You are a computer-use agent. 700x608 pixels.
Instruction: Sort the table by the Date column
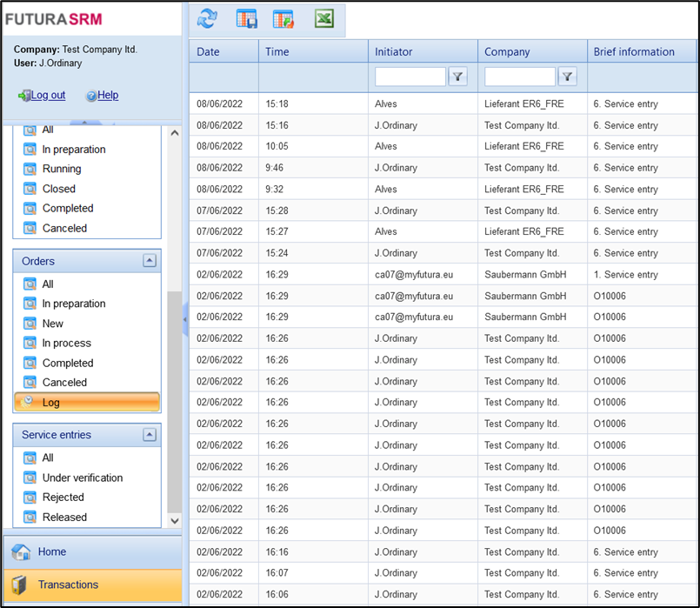click(x=209, y=51)
